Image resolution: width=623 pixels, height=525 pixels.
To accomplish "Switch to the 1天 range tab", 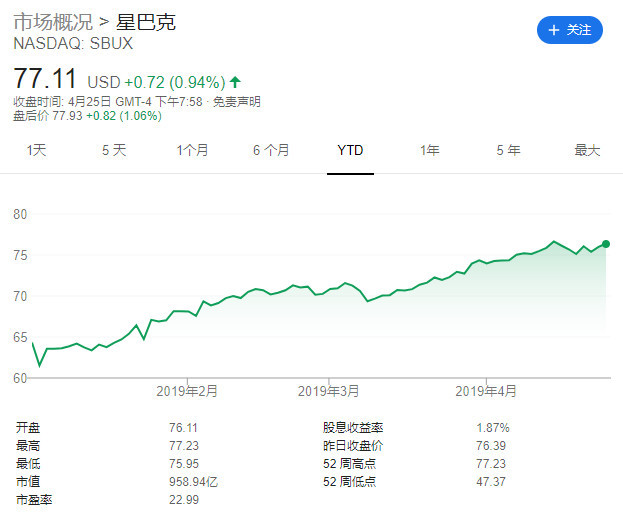I will pos(36,150).
